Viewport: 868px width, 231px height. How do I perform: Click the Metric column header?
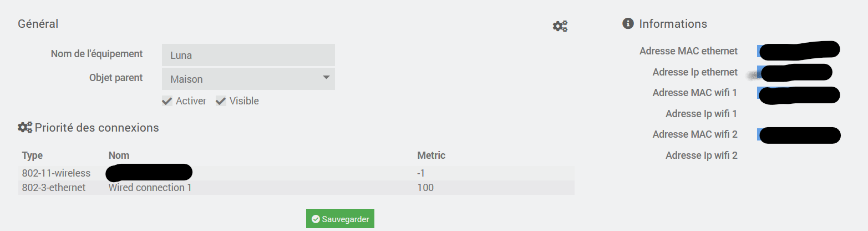(x=431, y=155)
